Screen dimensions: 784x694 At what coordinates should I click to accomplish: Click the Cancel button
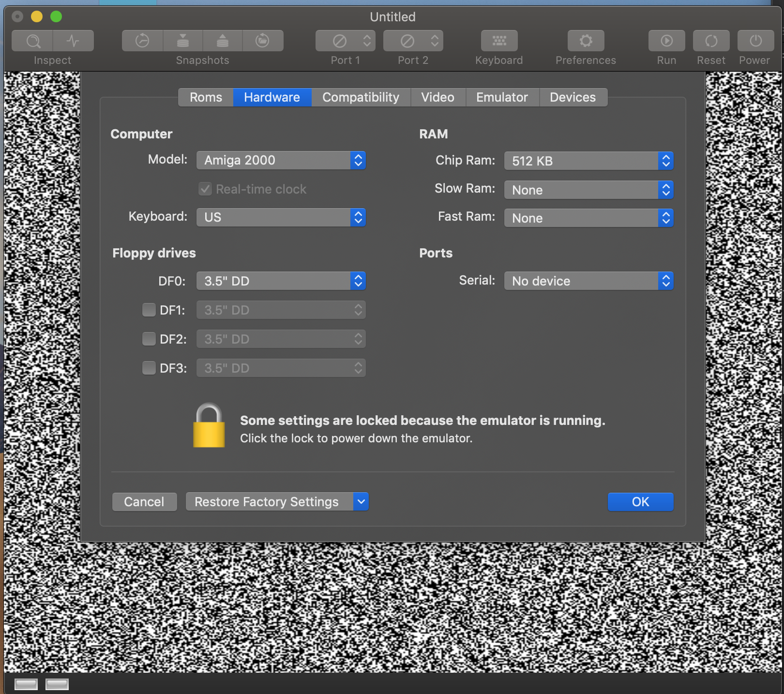pyautogui.click(x=144, y=502)
